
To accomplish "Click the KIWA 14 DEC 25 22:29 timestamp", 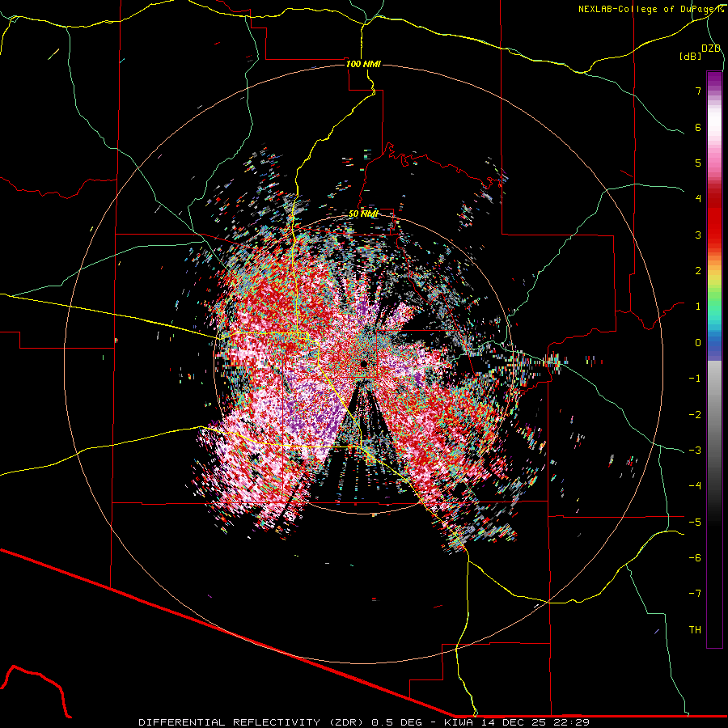I will point(517,722).
